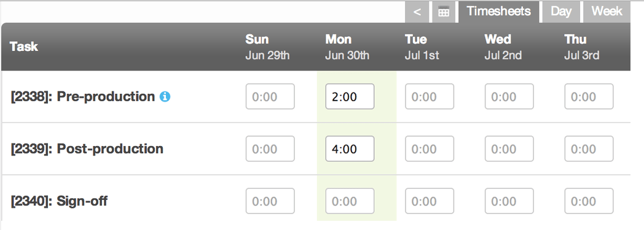
Task: Click the Thursday time field for Pre-production
Action: pyautogui.click(x=589, y=96)
